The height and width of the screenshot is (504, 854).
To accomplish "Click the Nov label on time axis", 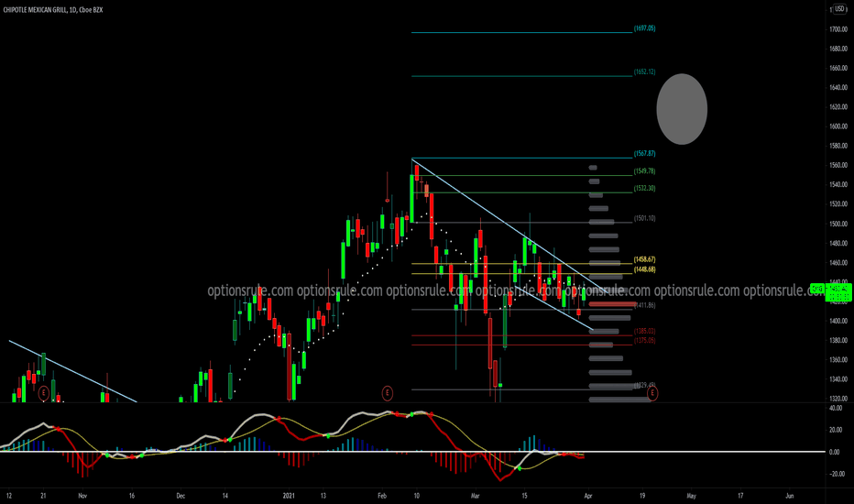I will [82, 496].
